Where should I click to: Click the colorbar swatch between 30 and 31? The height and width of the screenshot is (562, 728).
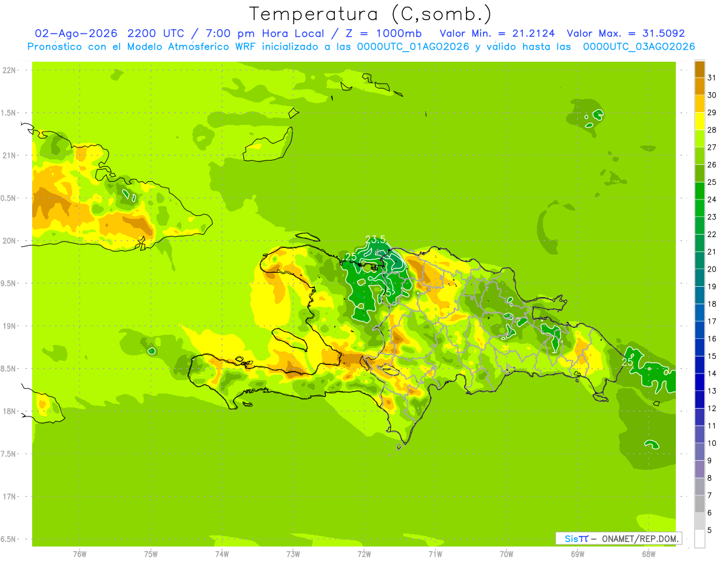coord(699,86)
